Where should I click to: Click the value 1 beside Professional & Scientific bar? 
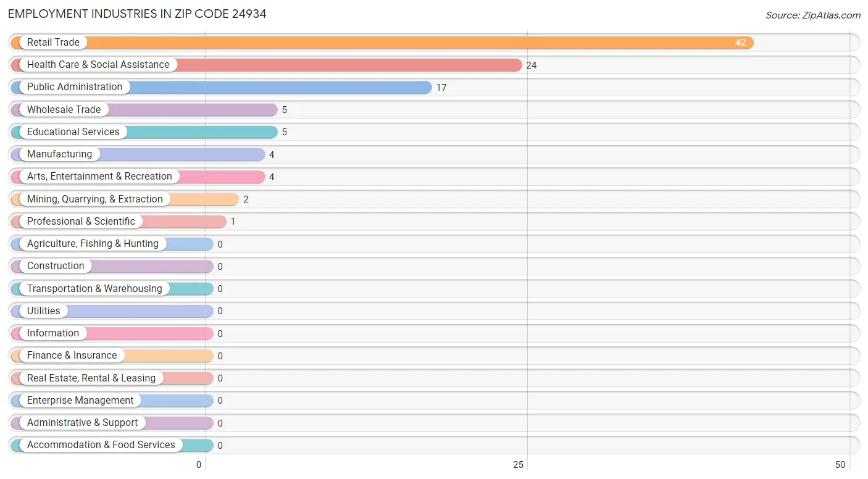tap(233, 222)
